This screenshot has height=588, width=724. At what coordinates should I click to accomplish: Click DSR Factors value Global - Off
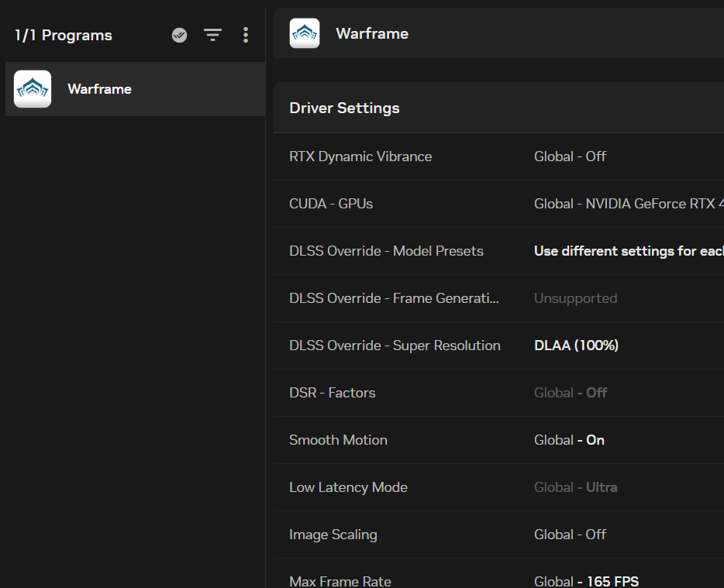571,393
